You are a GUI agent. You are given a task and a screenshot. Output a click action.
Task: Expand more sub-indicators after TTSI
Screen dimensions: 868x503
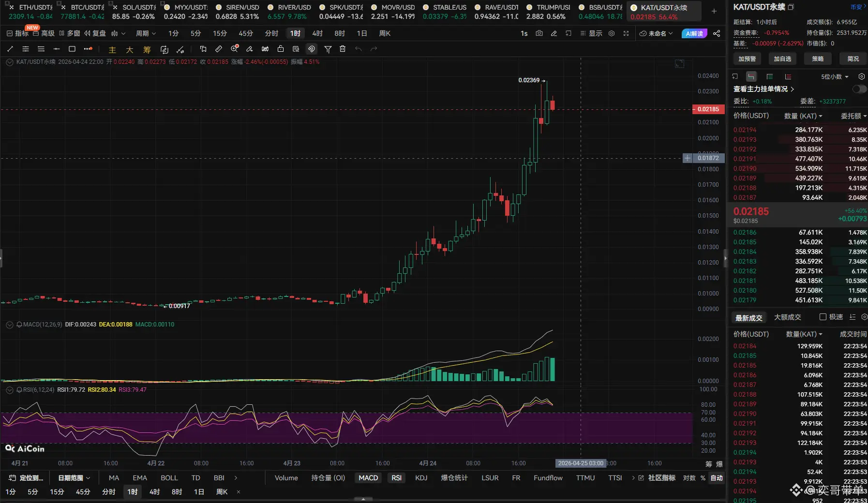633,478
